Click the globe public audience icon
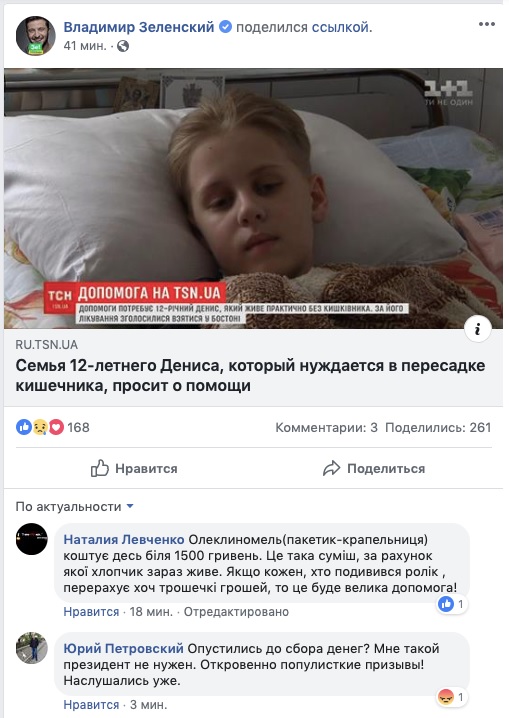509x718 pixels. pos(123,46)
